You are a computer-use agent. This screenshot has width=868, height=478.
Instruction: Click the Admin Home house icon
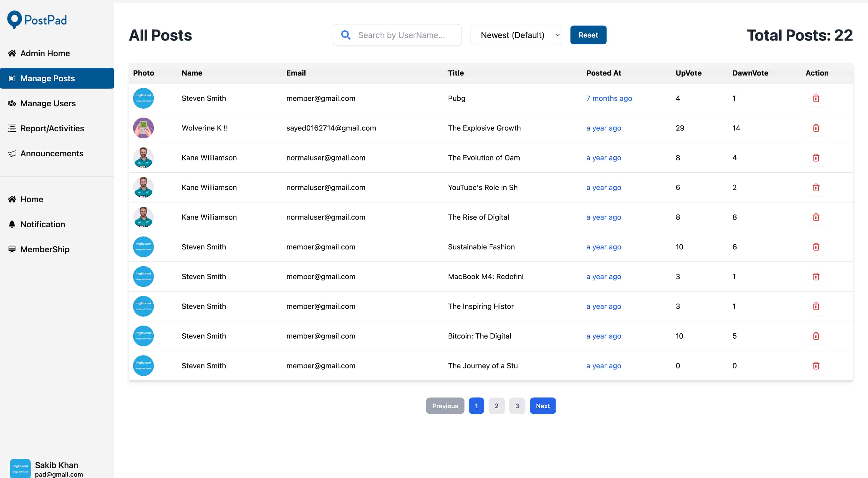click(x=12, y=53)
